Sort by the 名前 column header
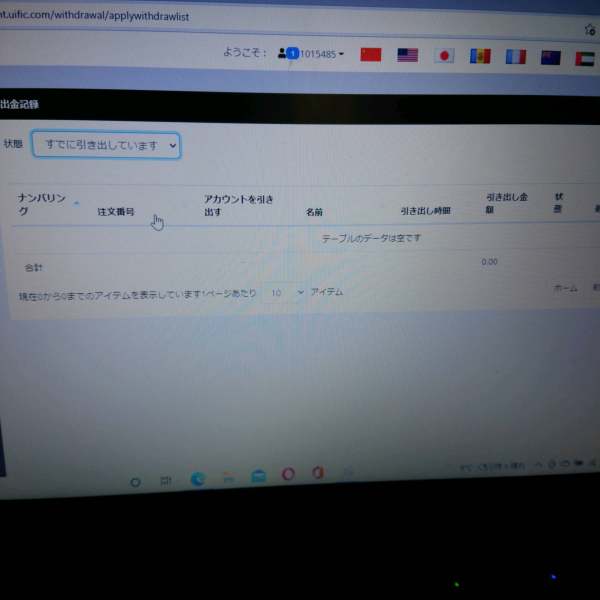 (314, 212)
